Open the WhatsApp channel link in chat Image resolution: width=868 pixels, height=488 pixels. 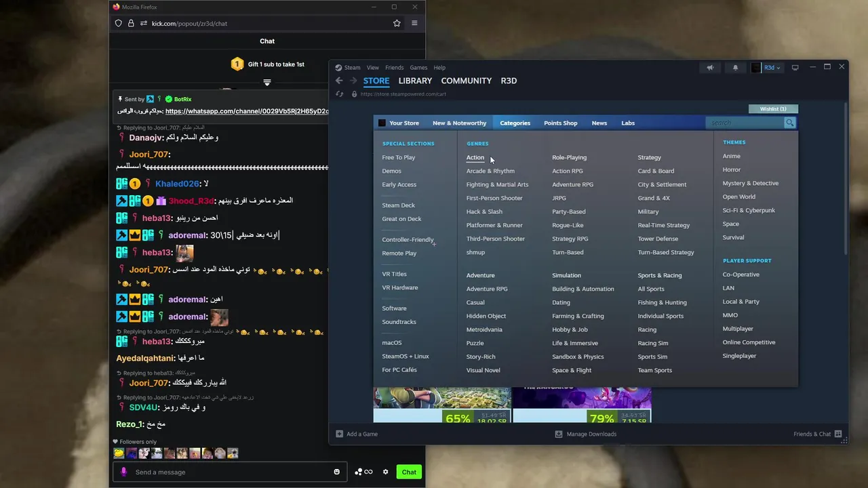tap(247, 111)
